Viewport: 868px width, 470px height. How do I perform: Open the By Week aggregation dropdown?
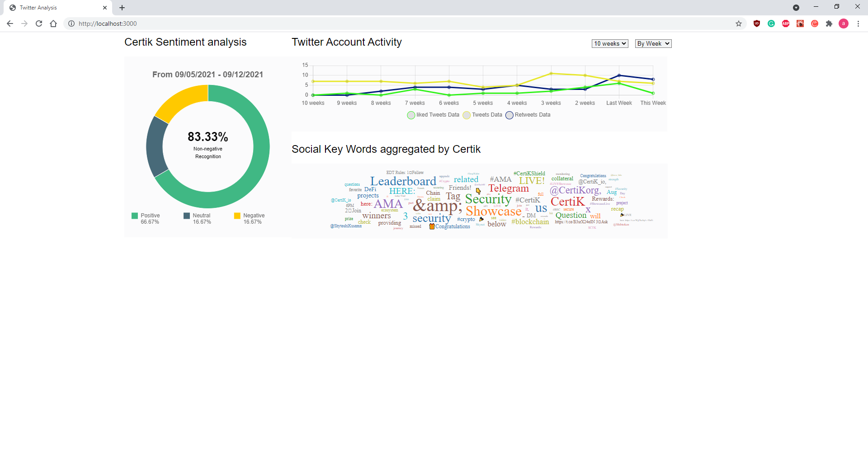tap(653, 43)
